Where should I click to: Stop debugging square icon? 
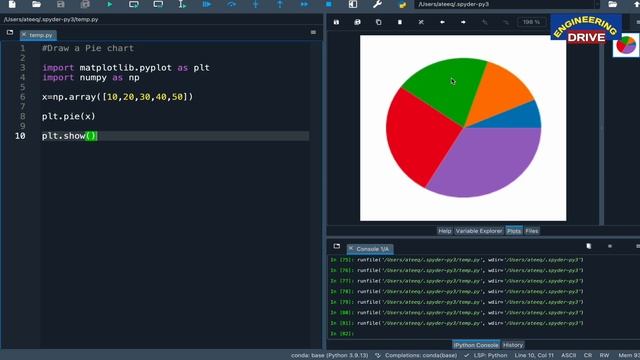329,4
